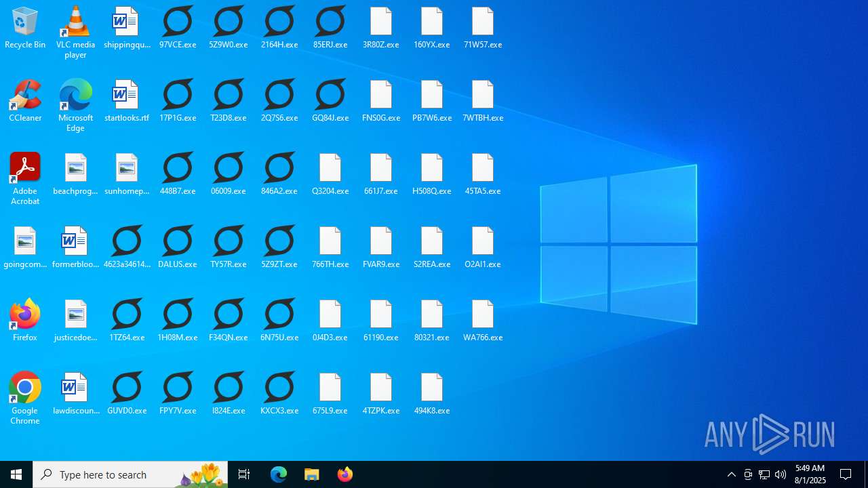Select the 2164H.exe file icon
Screen dimensions: 868x488
(279, 28)
